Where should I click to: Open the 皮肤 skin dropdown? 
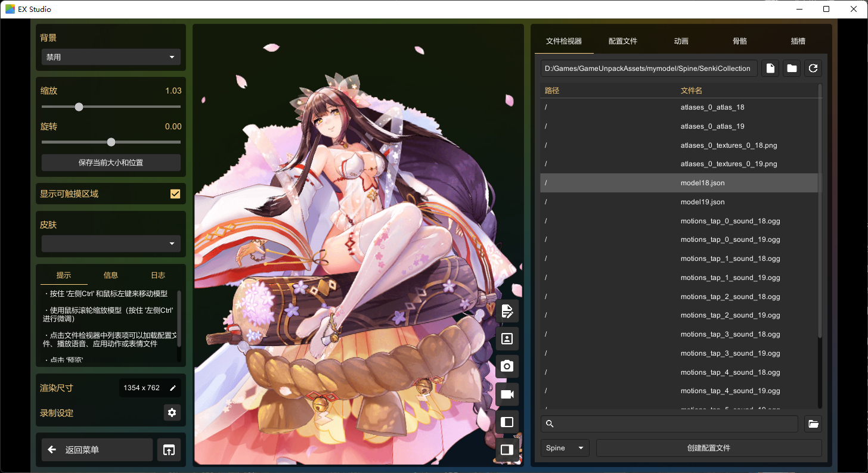[111, 244]
